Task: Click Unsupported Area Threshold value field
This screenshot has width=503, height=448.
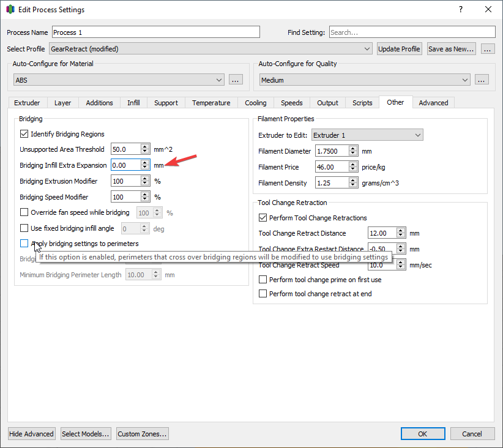Action: click(126, 149)
